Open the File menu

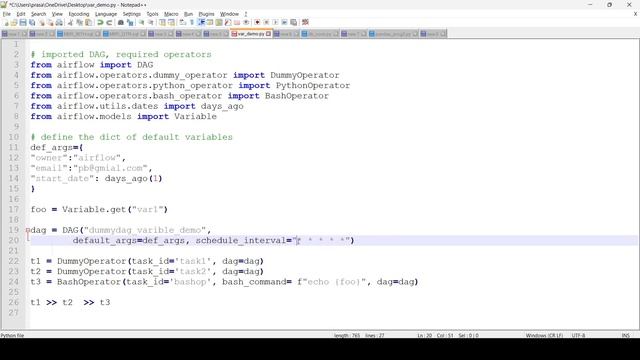7,14
